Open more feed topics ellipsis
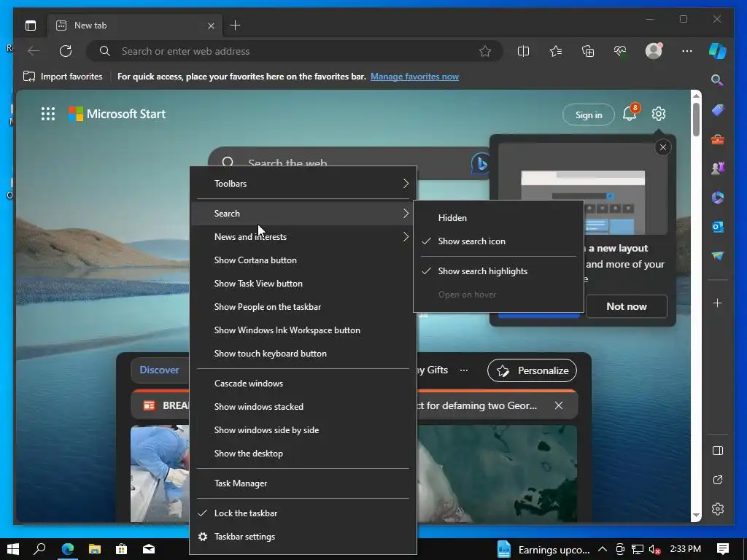Viewport: 747px width, 560px height. coord(463,370)
